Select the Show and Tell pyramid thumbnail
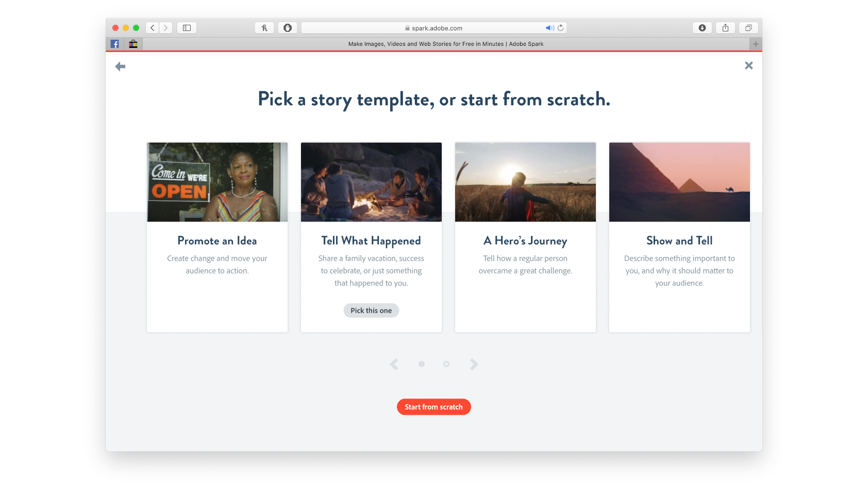The image size is (868, 488). click(x=679, y=182)
